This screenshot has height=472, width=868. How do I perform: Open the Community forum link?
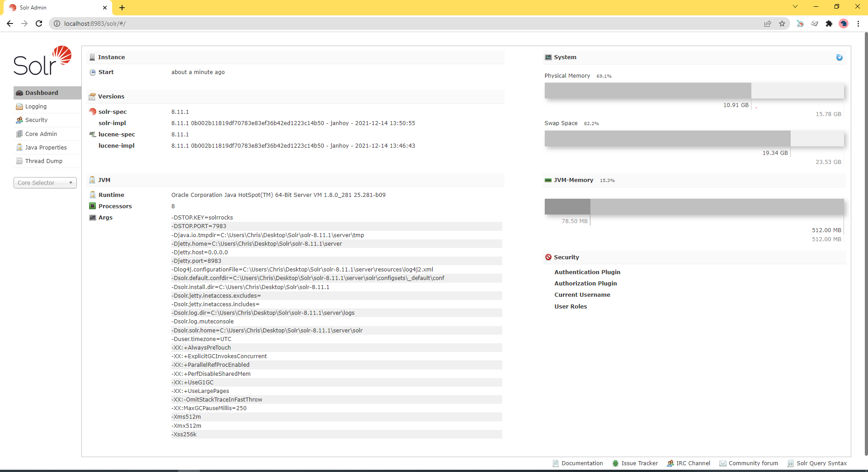point(749,463)
